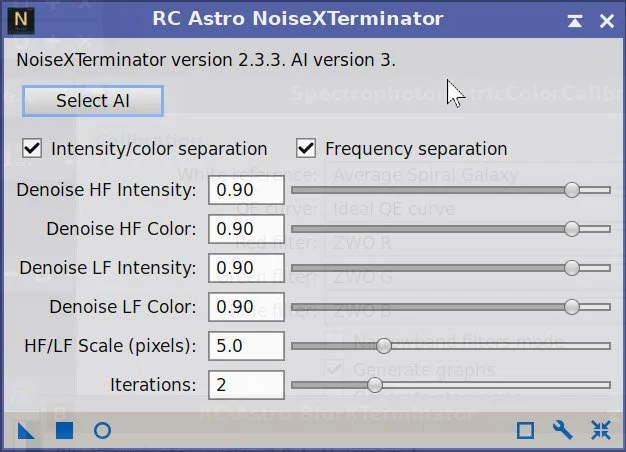This screenshot has height=452, width=626.
Task: Shade the window using the title bar arrow
Action: [x=574, y=21]
